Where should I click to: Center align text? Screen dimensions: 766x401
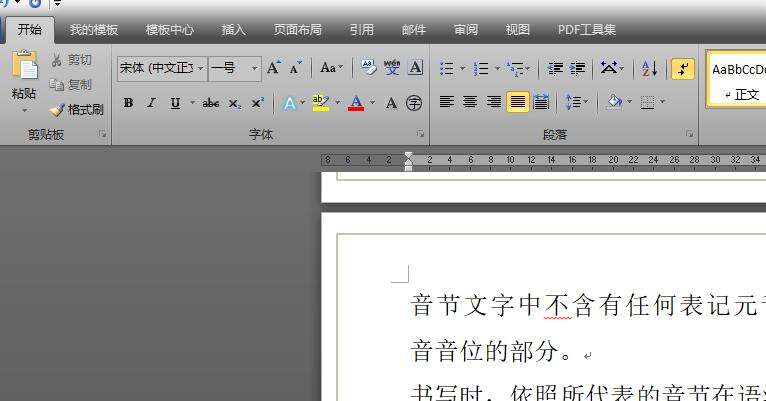pos(470,102)
